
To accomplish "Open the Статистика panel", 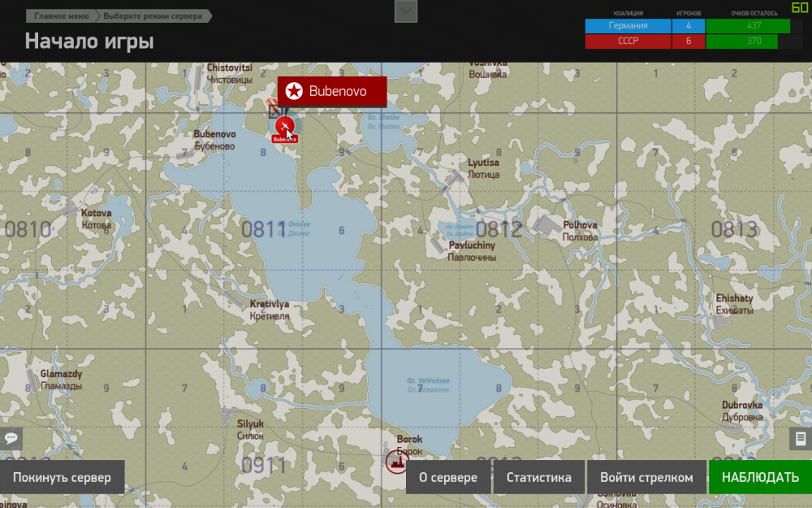I will (538, 478).
